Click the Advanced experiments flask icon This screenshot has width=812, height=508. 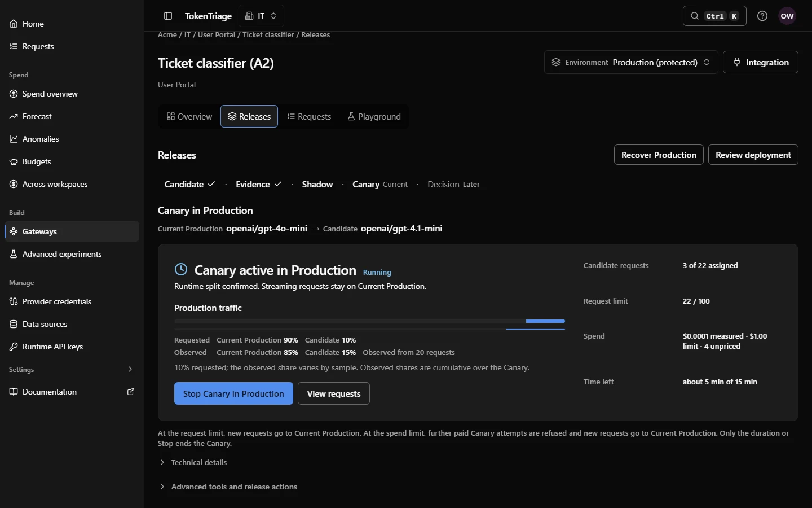click(14, 254)
